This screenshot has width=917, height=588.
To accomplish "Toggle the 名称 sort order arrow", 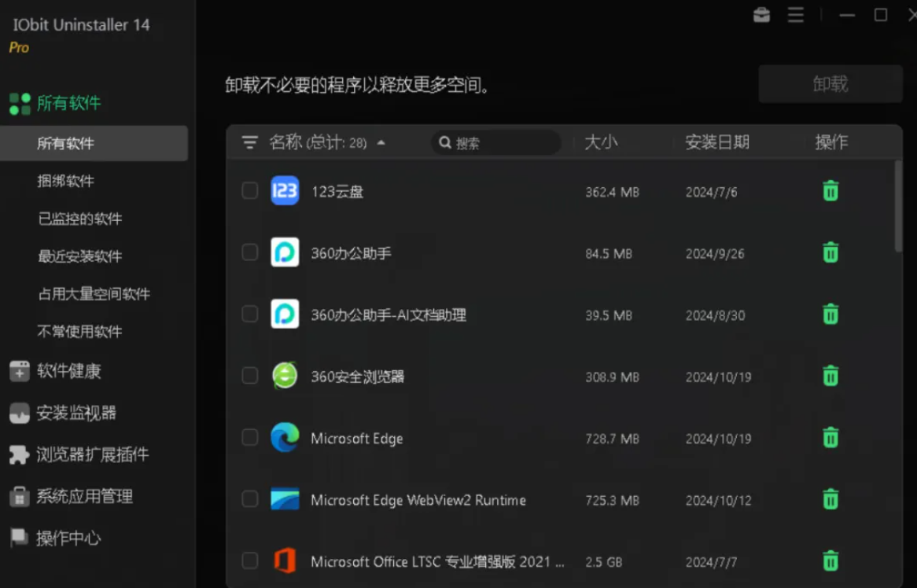I will coord(381,142).
